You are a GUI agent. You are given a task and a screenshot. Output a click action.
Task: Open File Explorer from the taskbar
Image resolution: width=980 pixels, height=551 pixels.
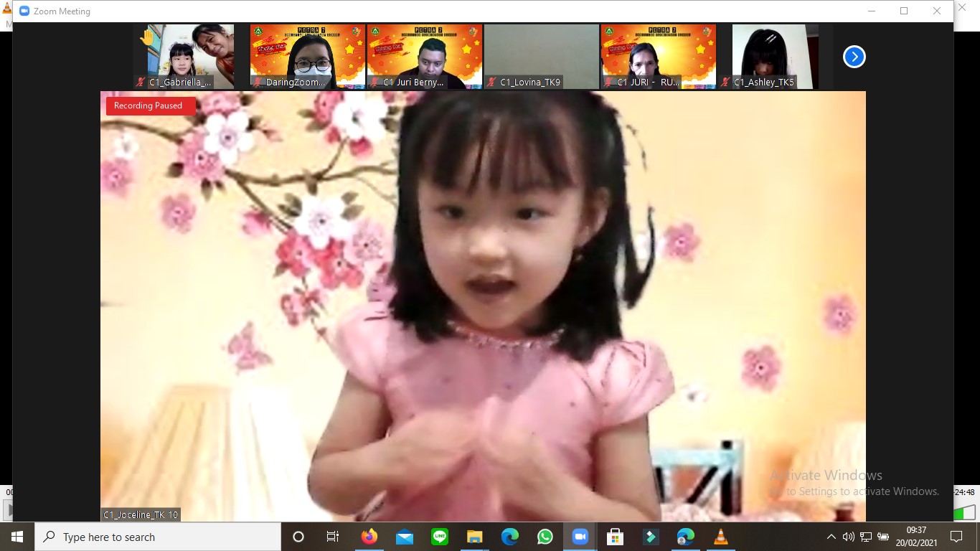pos(475,537)
